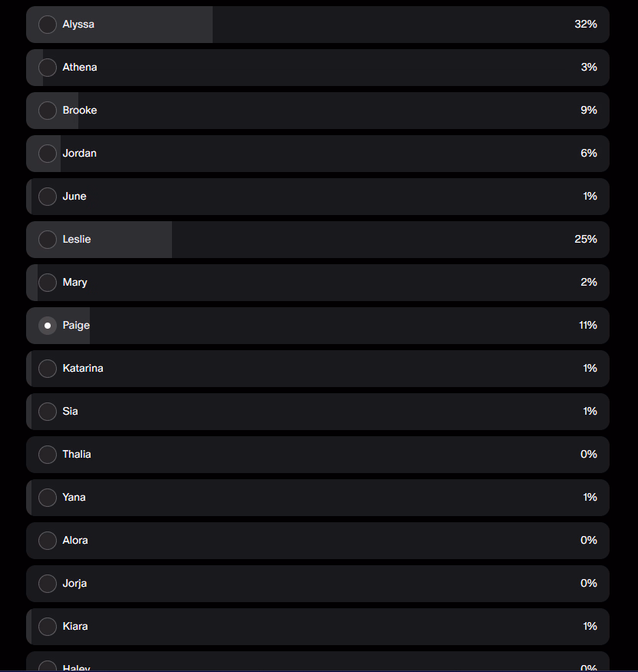The width and height of the screenshot is (638, 672).
Task: Click the selected Paige radio button
Action: 48,326
